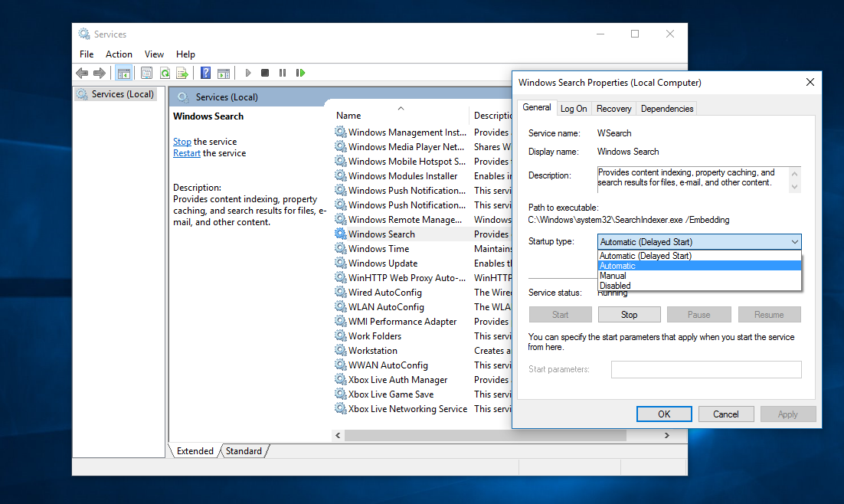
Task: Click the gear icon beside WWAN AutoConfig row
Action: [x=340, y=365]
